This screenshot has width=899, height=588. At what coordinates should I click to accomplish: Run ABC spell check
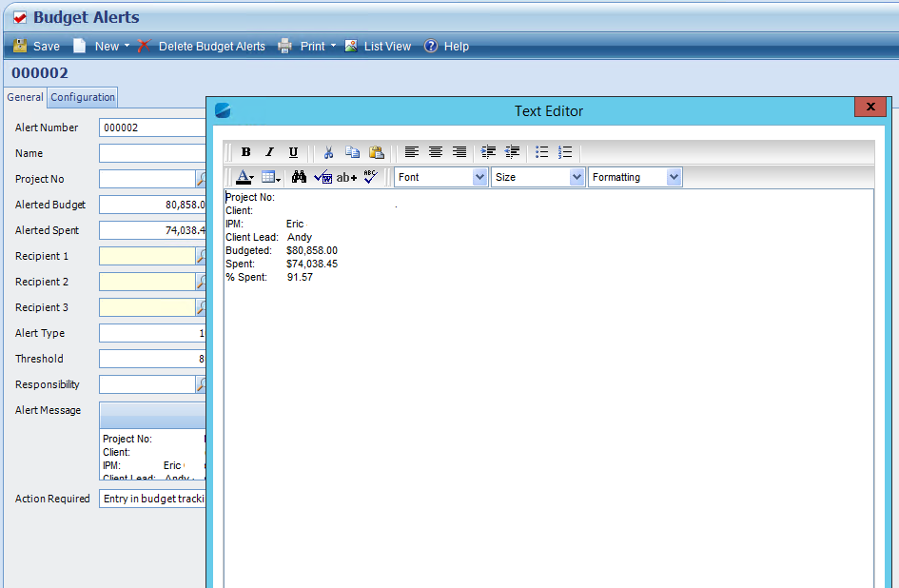(370, 177)
